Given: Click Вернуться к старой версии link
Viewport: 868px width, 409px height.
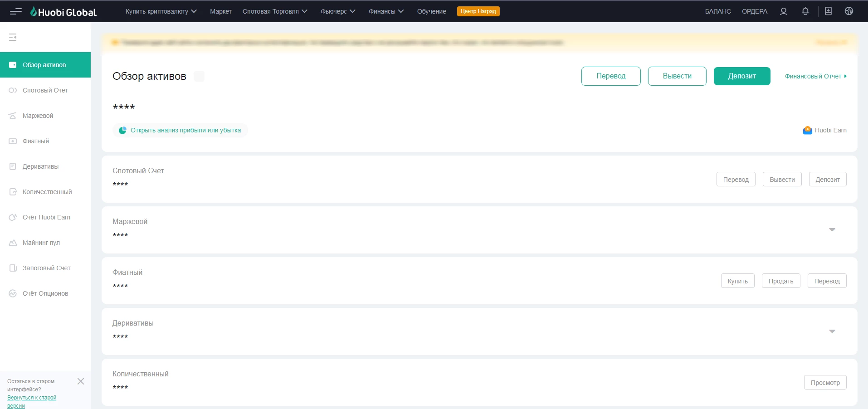Looking at the screenshot, I should [32, 401].
